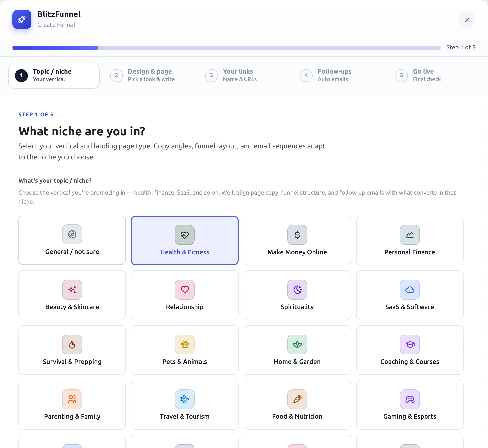Select the Beauty & Skincare label
The height and width of the screenshot is (448, 488).
coord(72,307)
